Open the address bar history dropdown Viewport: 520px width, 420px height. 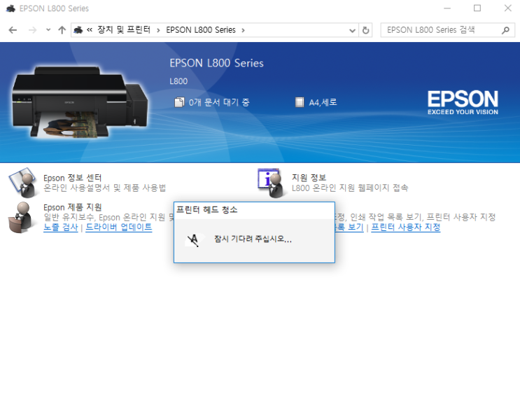(x=352, y=31)
